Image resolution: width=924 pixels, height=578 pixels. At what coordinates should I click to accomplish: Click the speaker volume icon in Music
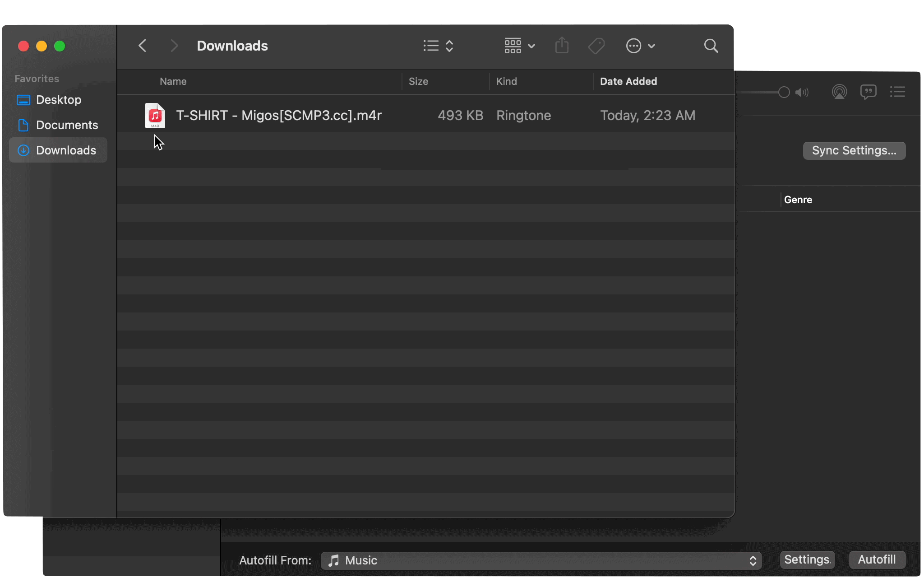[802, 92]
